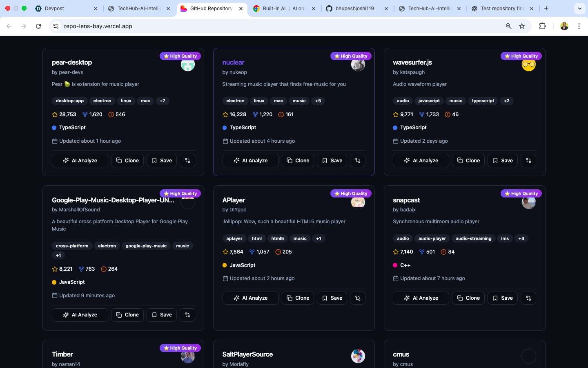The width and height of the screenshot is (588, 368).
Task: Click the address bar URL field
Action: [282, 26]
